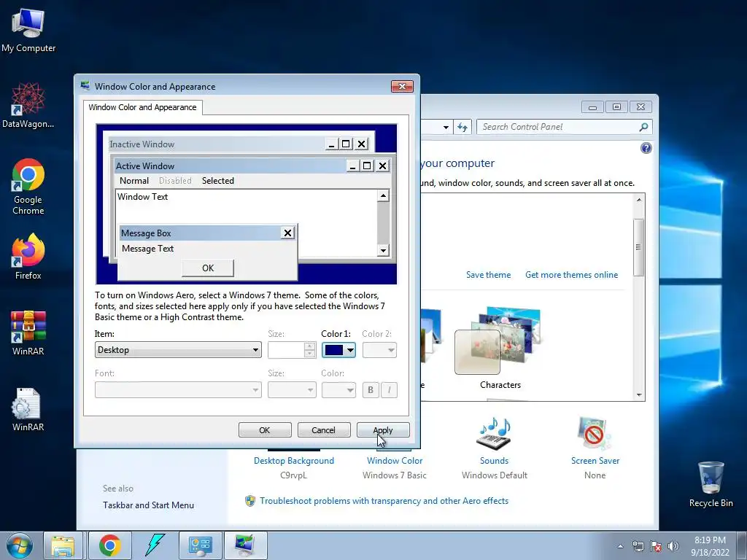Click the Troubleshoot shield icon
Screen dimensions: 747x560
[249, 501]
